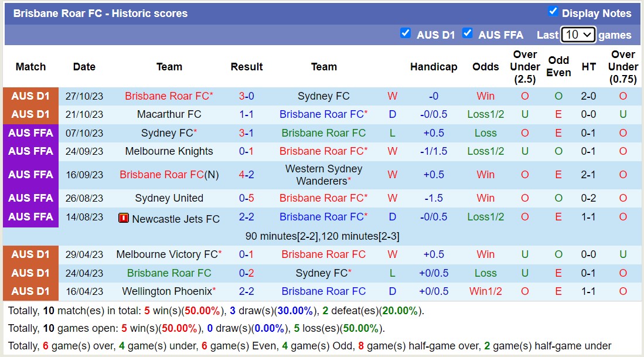Uncheck the AUS FFA filter checkbox
Image resolution: width=644 pixels, height=357 pixels.
468,33
